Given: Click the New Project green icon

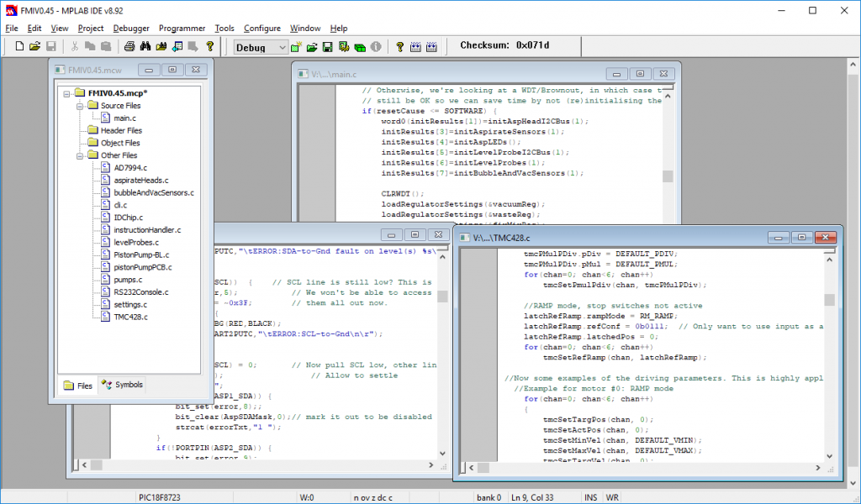Looking at the screenshot, I should point(296,47).
